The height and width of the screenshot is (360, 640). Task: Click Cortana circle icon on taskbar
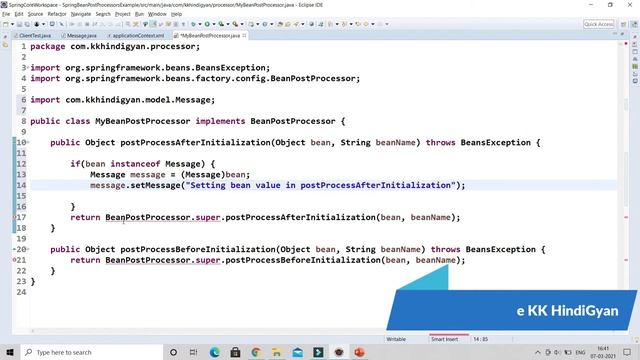pyautogui.click(x=173, y=352)
